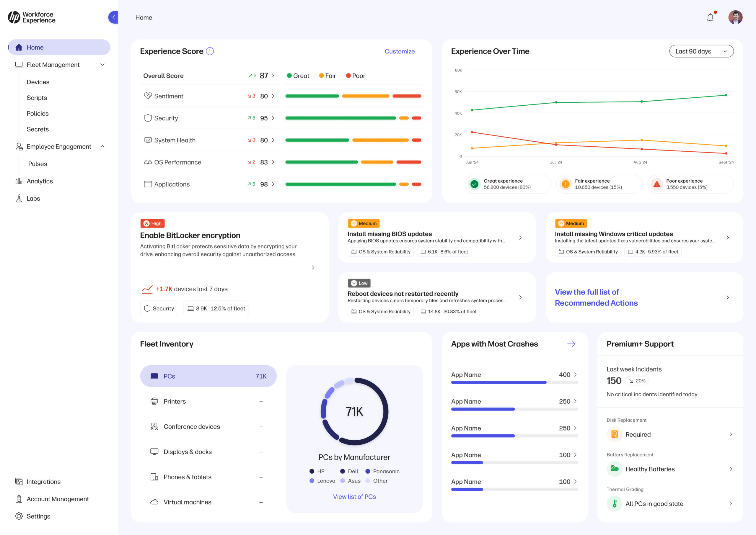This screenshot has height=535, width=756.
Task: Click the Experience Score info icon
Action: 210,51
